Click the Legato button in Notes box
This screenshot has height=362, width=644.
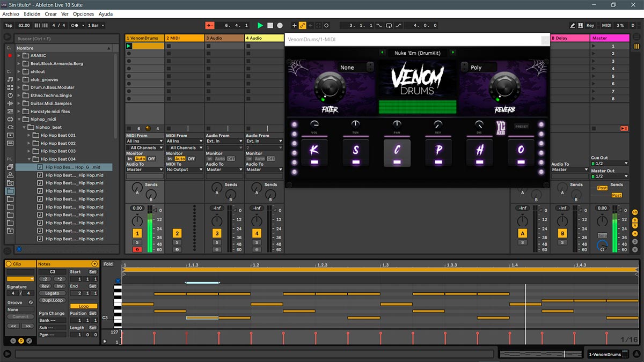coord(52,293)
